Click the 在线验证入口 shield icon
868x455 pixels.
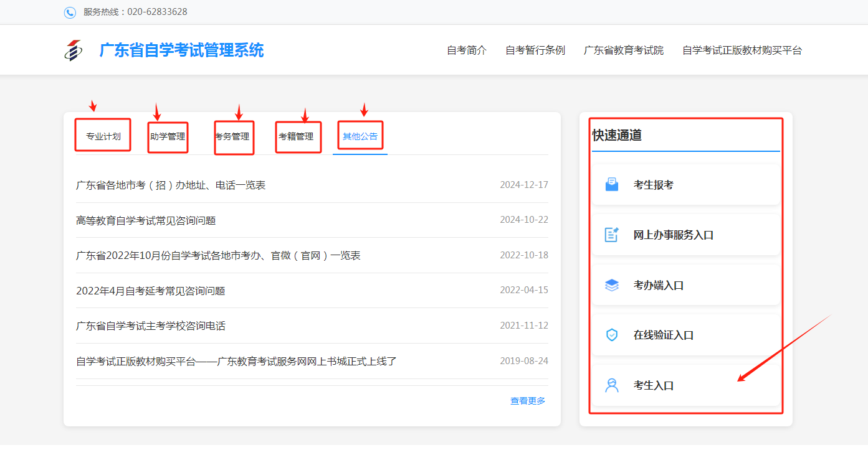(611, 335)
